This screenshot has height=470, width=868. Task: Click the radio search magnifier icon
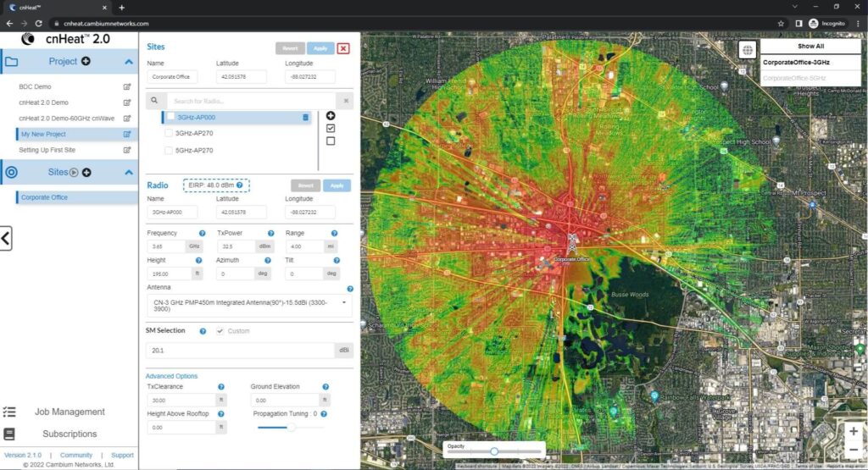(154, 101)
